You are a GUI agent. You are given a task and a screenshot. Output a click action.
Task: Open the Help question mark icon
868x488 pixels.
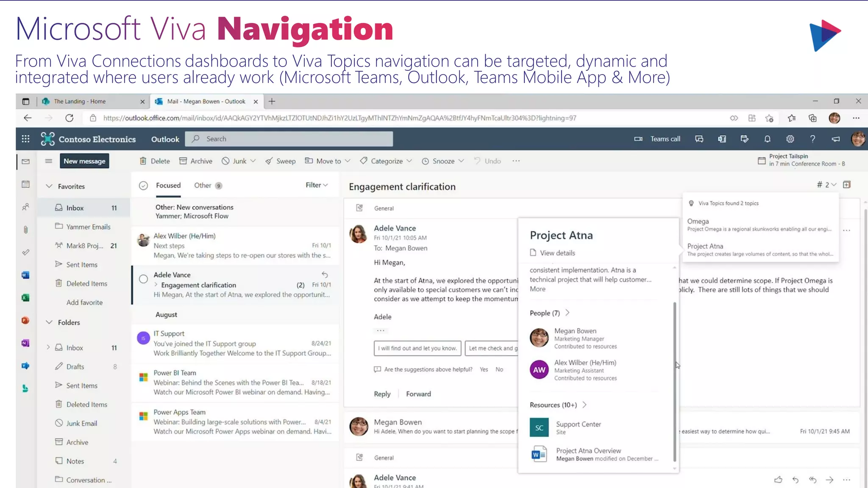(x=812, y=139)
